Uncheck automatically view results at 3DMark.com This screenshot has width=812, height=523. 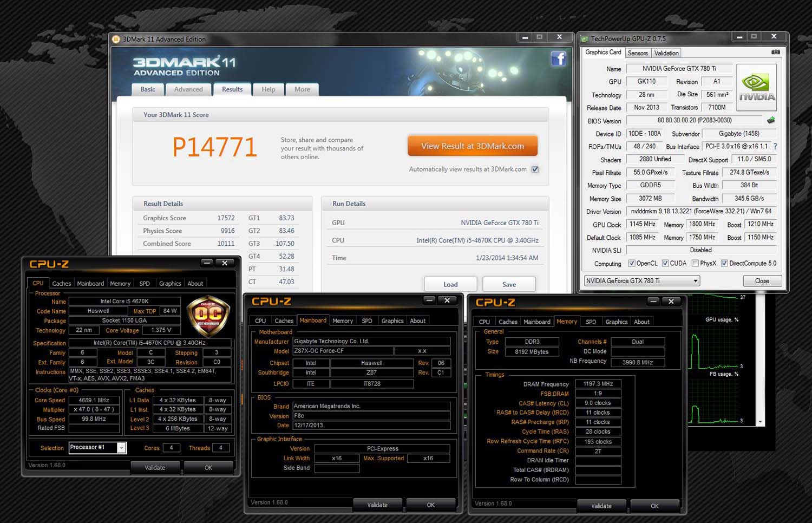[535, 169]
